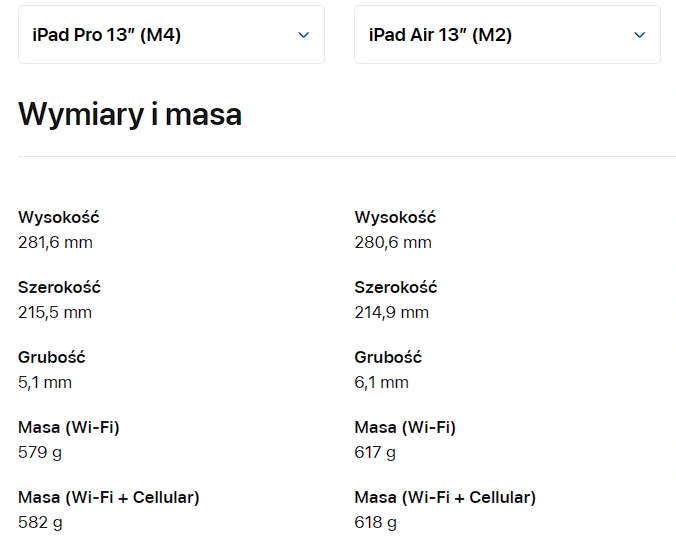Click the chevron beside iPad Pro 13″ (M4)

[x=304, y=35]
